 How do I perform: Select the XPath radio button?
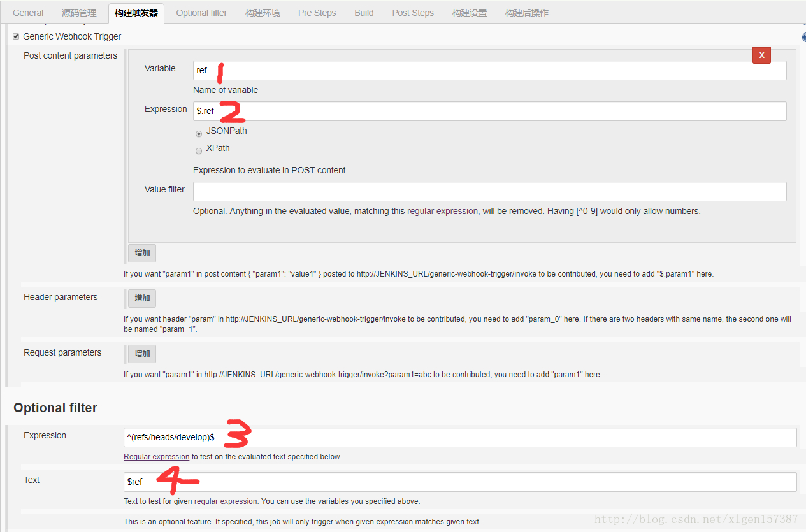click(199, 151)
